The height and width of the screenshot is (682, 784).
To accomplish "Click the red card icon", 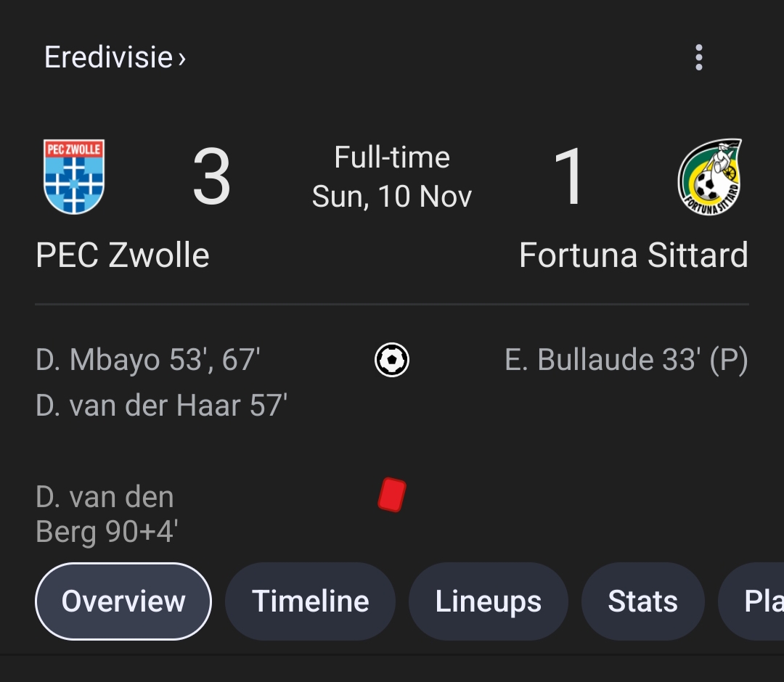I will [x=392, y=495].
